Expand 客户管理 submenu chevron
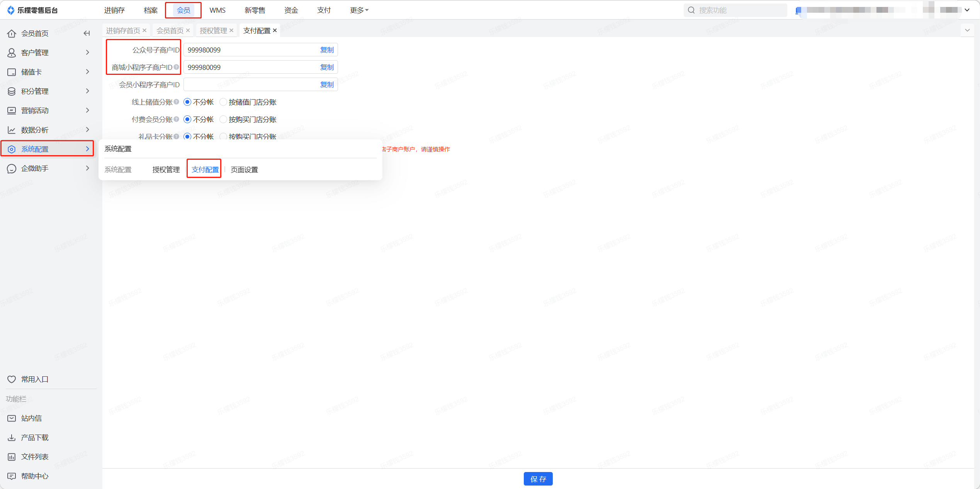 click(88, 52)
